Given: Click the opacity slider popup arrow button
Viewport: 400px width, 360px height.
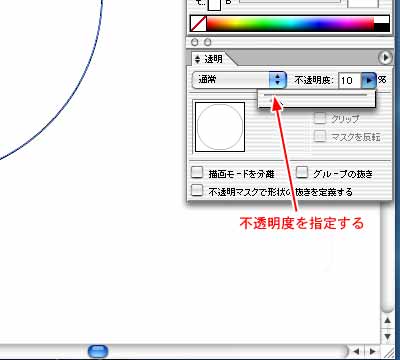Looking at the screenshot, I should [x=369, y=80].
